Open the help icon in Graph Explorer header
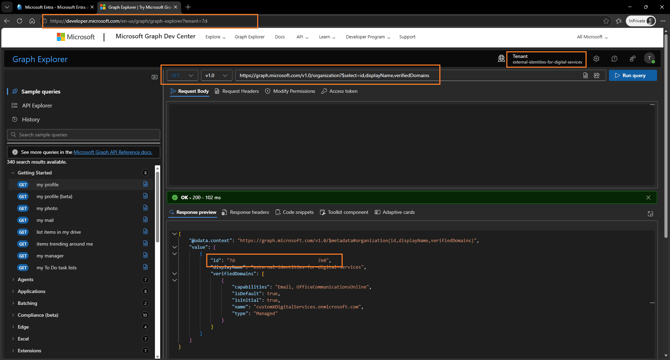 pyautogui.click(x=614, y=59)
